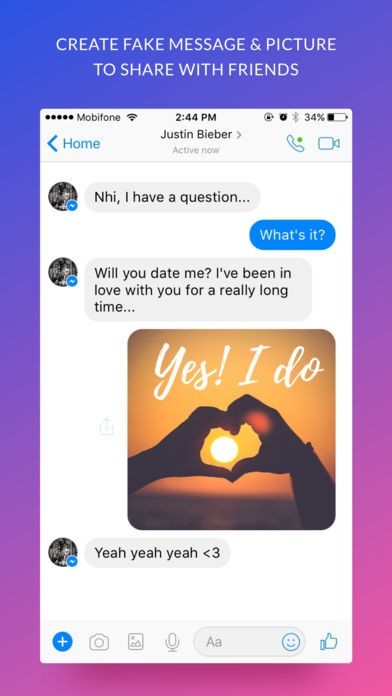
Task: Send a thumbs-up like
Action: tap(329, 641)
